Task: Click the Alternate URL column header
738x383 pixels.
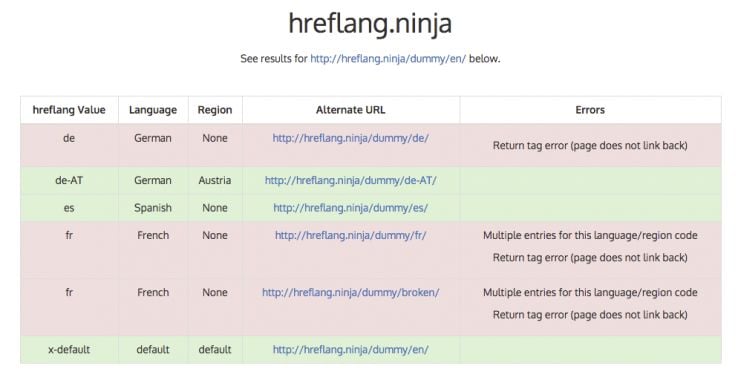Action: coord(351,110)
